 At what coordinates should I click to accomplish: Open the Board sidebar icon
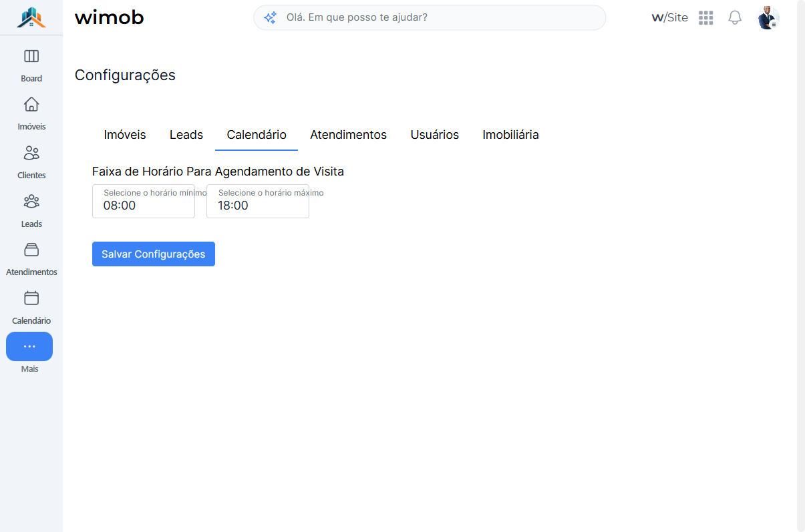point(31,56)
